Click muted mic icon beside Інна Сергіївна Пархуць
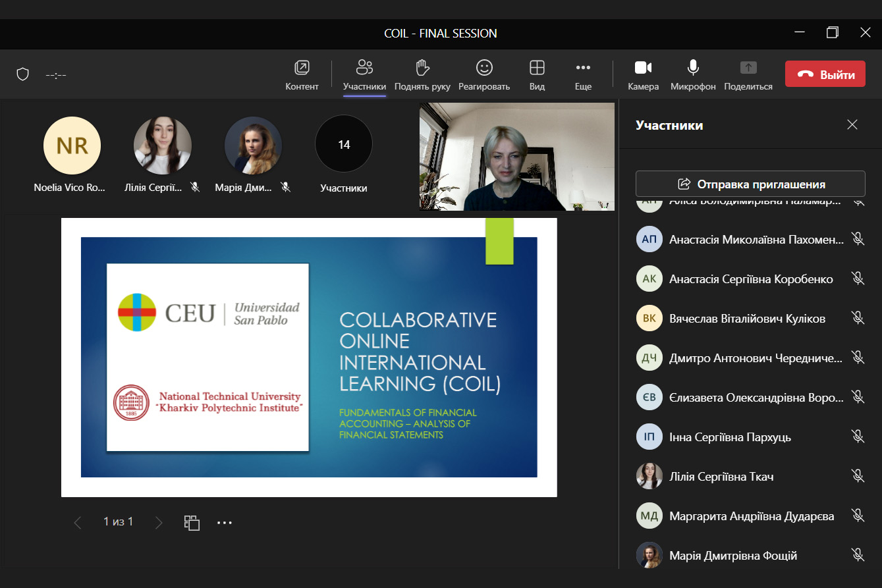Image resolution: width=882 pixels, height=588 pixels. coord(858,437)
